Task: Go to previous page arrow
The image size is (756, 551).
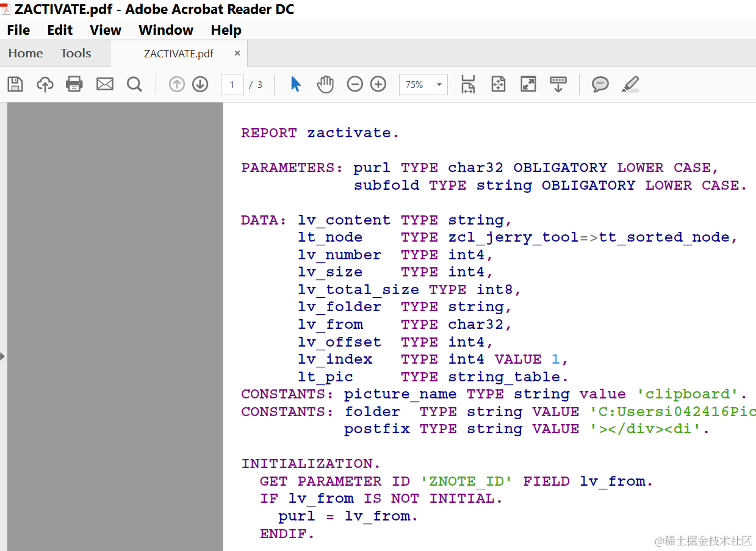Action: (177, 84)
